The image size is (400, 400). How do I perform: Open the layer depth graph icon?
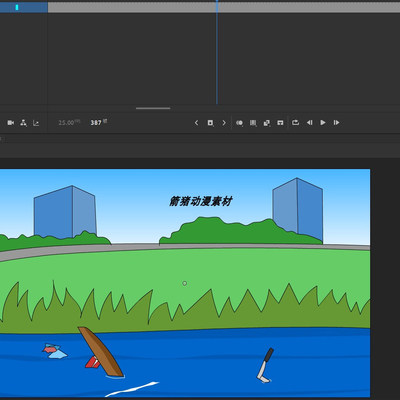pos(36,123)
